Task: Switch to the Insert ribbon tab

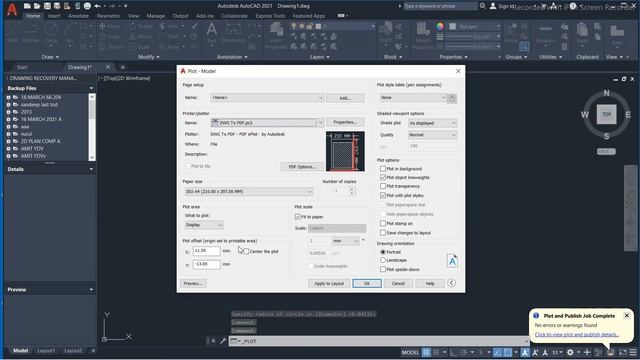Action: (54, 16)
